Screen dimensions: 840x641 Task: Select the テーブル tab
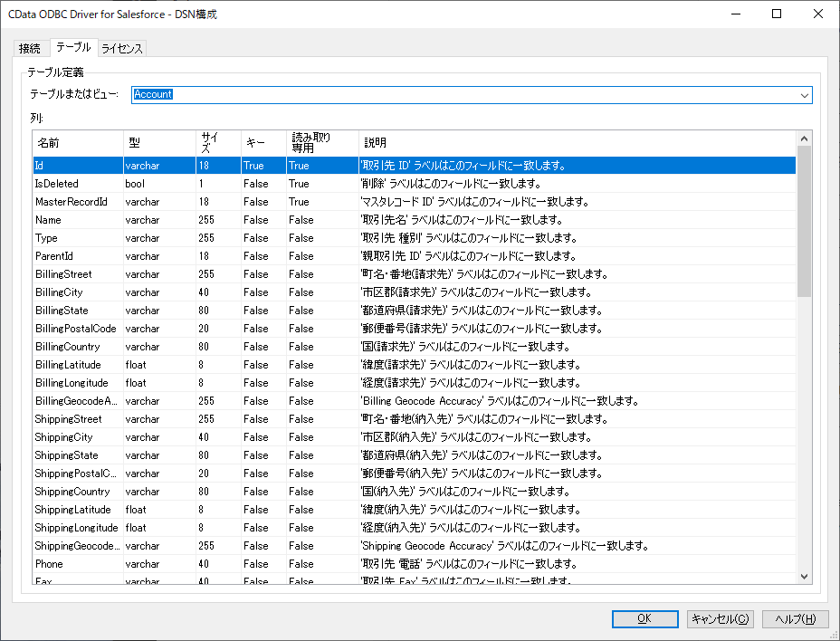click(x=74, y=47)
